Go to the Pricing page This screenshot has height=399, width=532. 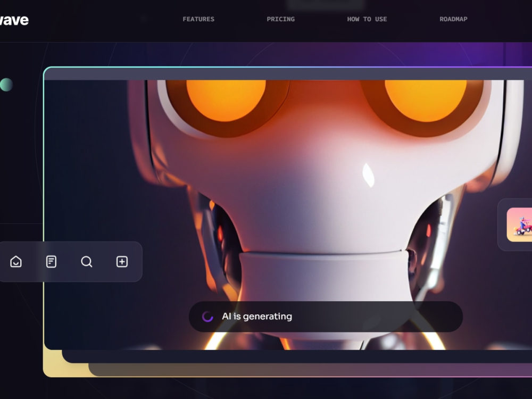tap(280, 19)
